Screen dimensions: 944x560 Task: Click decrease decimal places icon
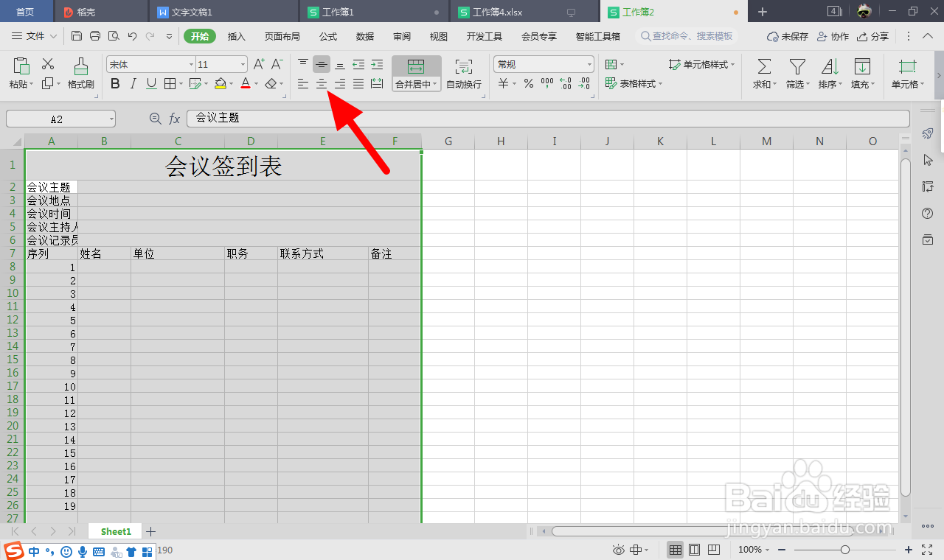tap(585, 84)
